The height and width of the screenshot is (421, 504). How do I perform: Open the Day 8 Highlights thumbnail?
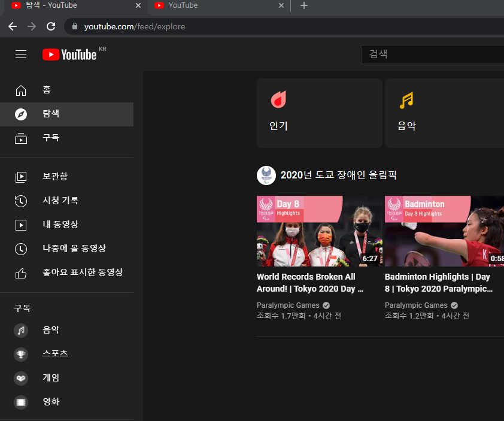click(x=320, y=231)
